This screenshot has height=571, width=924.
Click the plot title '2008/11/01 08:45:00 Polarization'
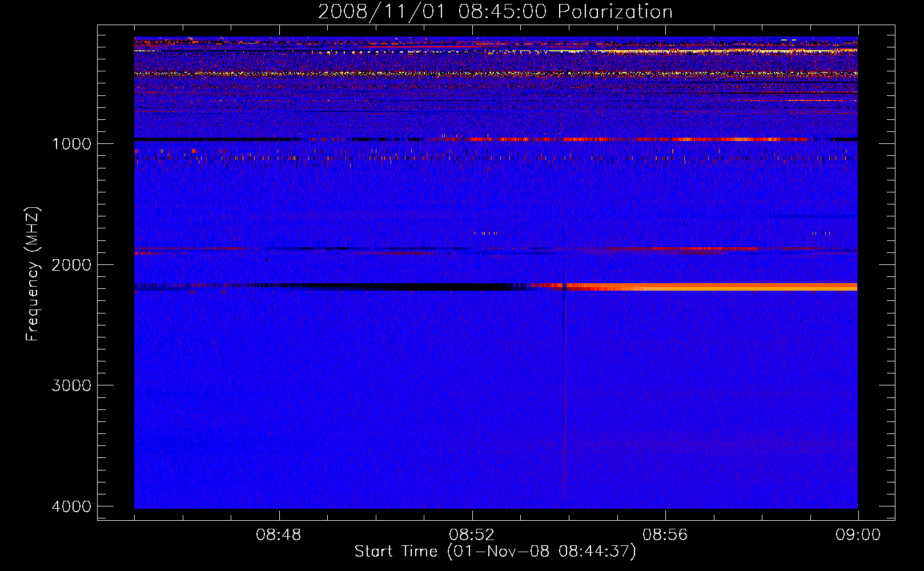click(x=495, y=11)
